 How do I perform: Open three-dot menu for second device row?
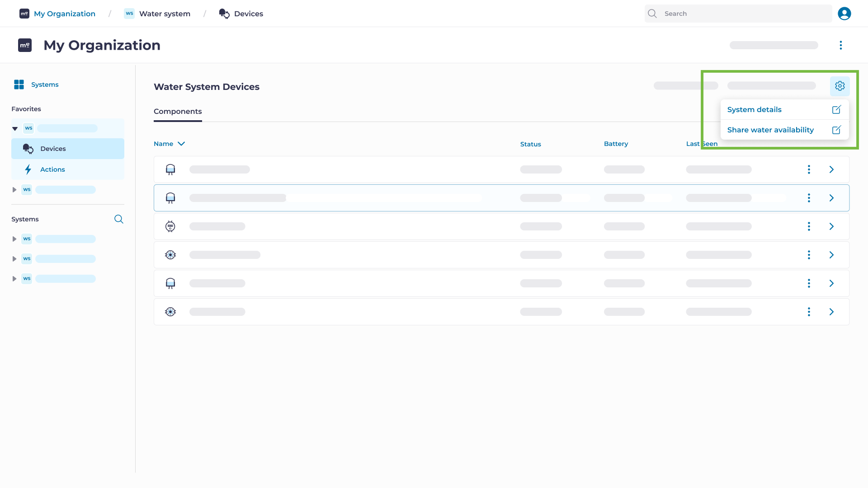(x=809, y=198)
